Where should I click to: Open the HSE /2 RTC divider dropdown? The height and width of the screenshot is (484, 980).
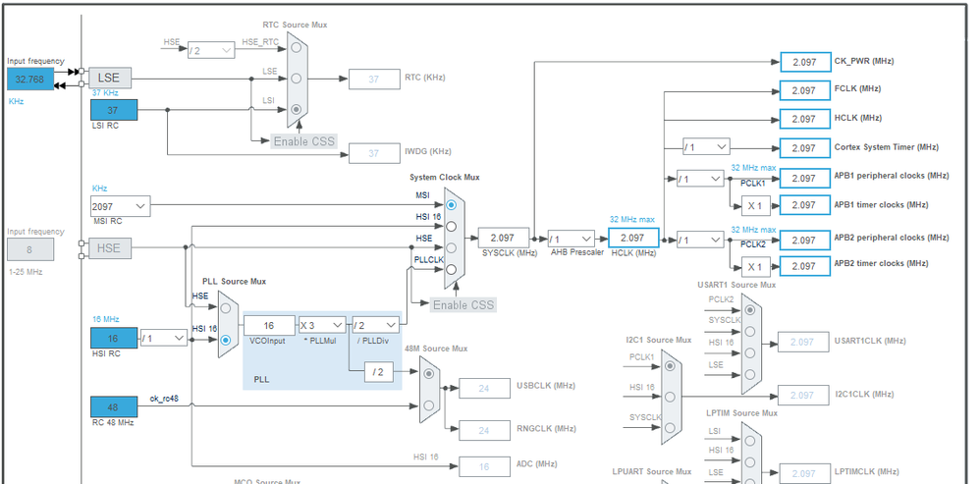(211, 51)
